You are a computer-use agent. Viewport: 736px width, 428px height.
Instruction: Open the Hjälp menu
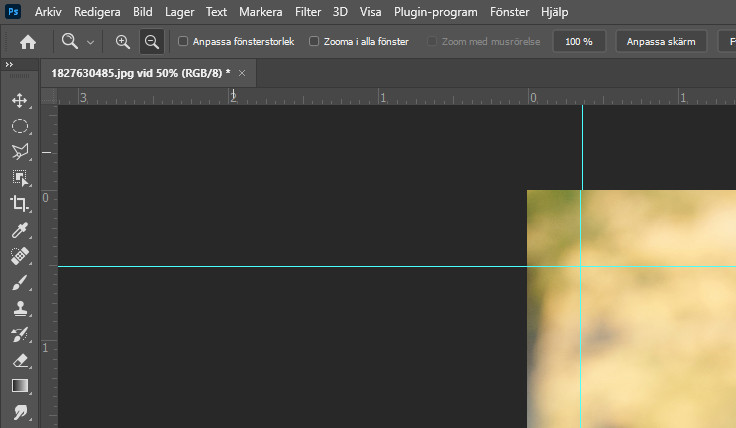pos(554,12)
